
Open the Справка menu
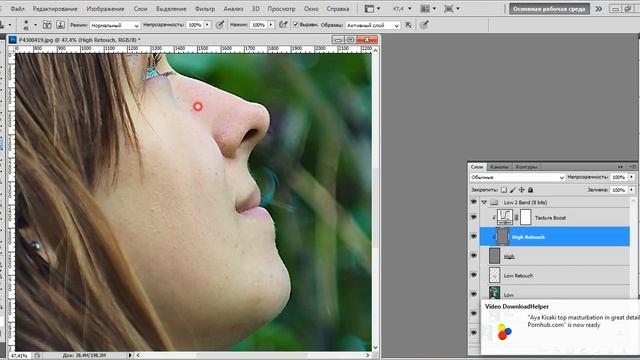[x=338, y=9]
